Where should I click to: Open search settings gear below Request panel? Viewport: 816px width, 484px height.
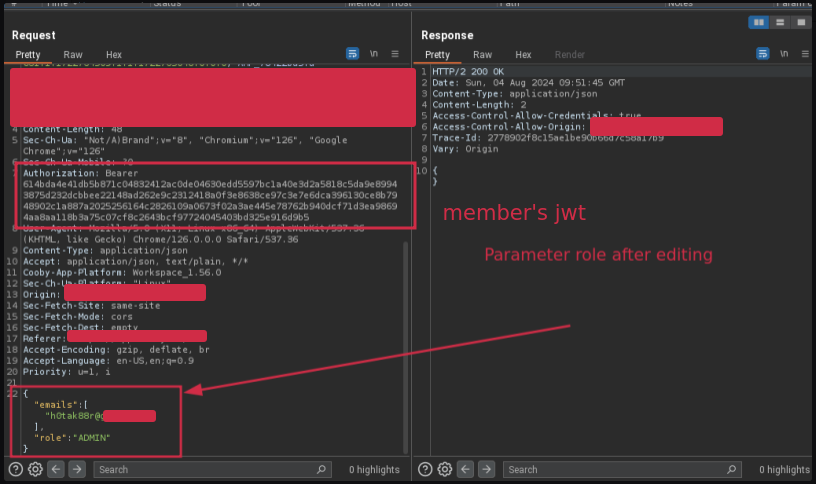[x=36, y=469]
